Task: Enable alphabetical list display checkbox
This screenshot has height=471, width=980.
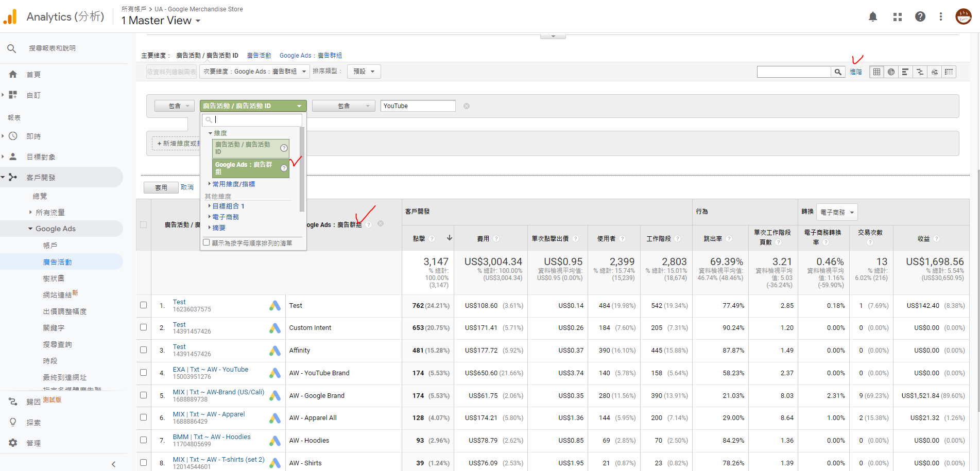Action: click(x=207, y=242)
